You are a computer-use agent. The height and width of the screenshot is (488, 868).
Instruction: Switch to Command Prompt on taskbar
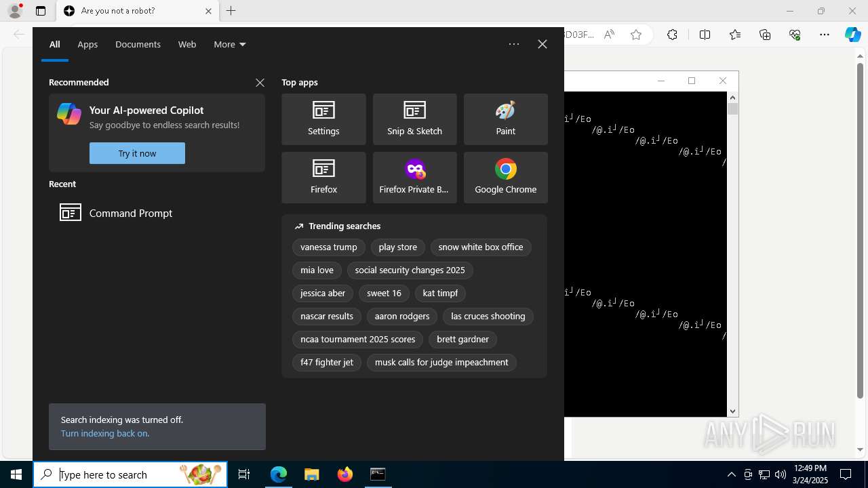(378, 474)
